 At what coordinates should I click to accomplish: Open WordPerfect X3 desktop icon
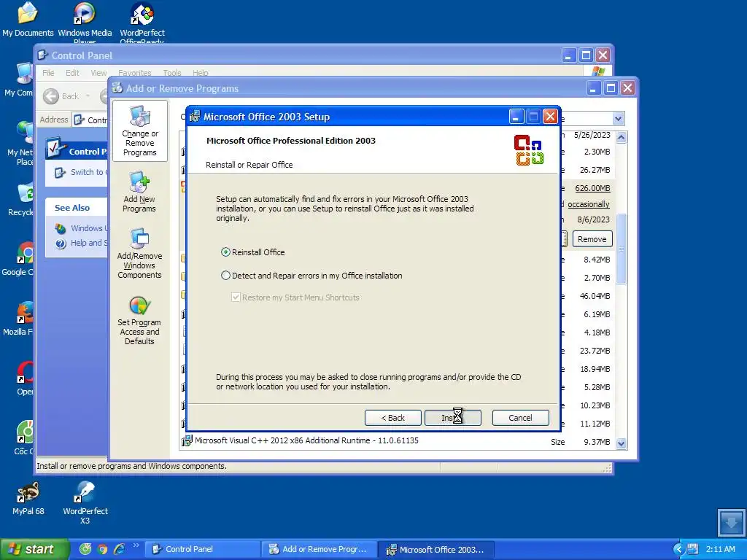[85, 502]
